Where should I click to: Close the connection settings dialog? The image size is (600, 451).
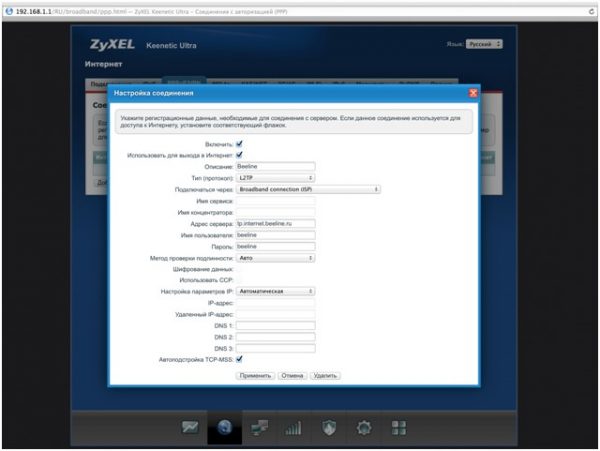coord(473,93)
